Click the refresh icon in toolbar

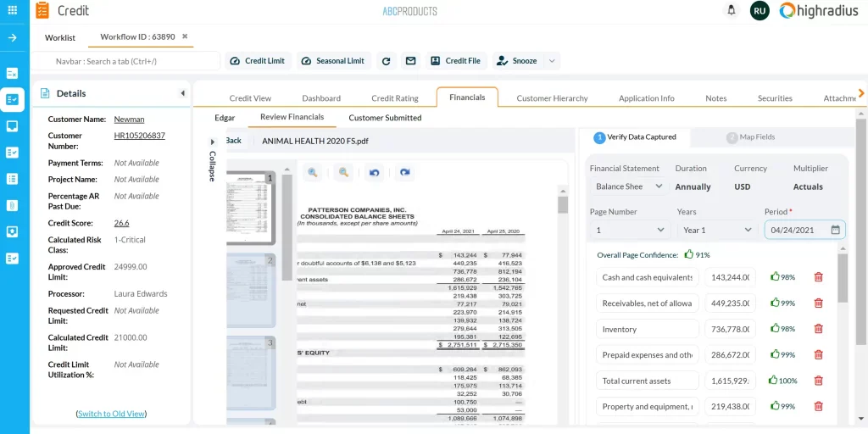tap(387, 61)
